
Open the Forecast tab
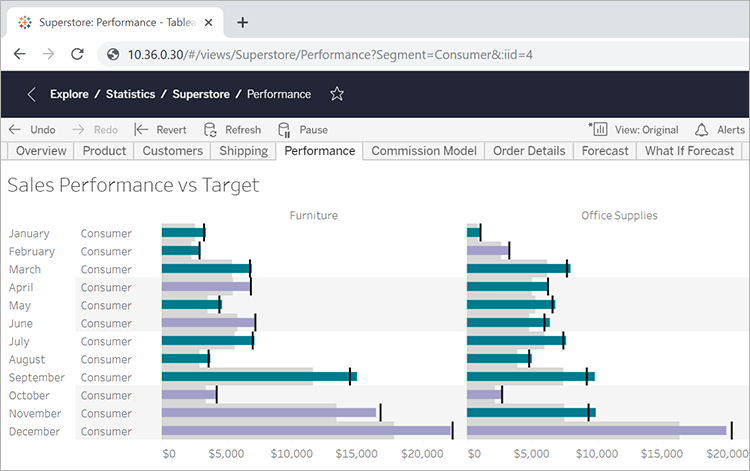[x=605, y=151]
